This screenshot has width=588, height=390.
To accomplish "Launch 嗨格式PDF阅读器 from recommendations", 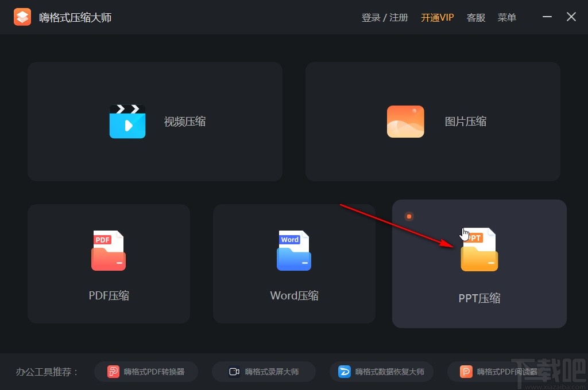I will click(499, 372).
